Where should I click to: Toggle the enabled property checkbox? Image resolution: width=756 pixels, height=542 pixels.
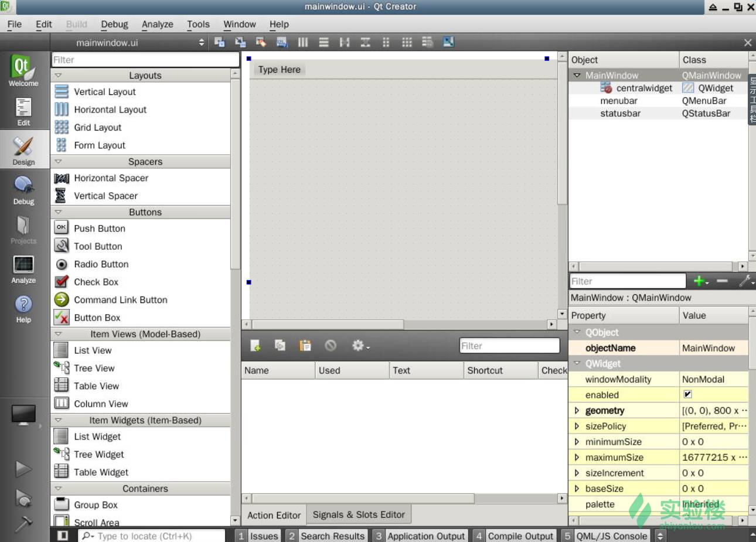687,394
